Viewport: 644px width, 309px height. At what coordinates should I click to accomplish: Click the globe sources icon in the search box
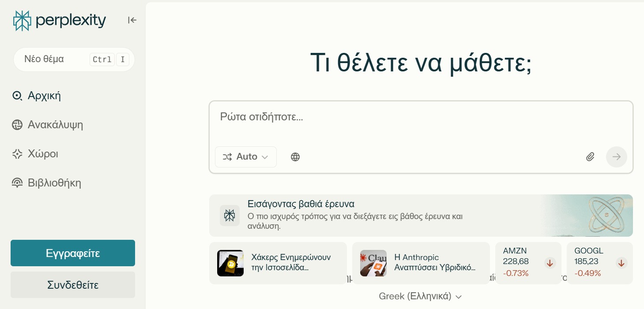pos(295,157)
